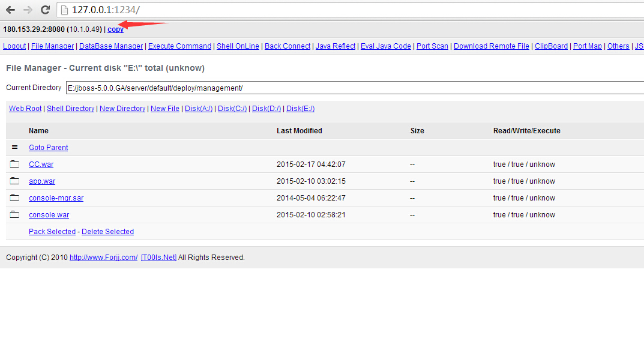Image resolution: width=644 pixels, height=353 pixels.
Task: Open Execute Command page
Action: [x=179, y=46]
